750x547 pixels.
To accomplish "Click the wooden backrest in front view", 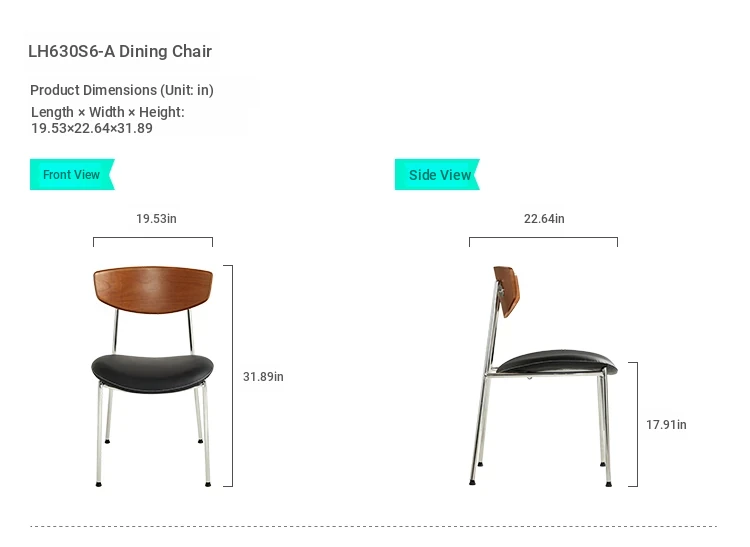I will pyautogui.click(x=153, y=290).
